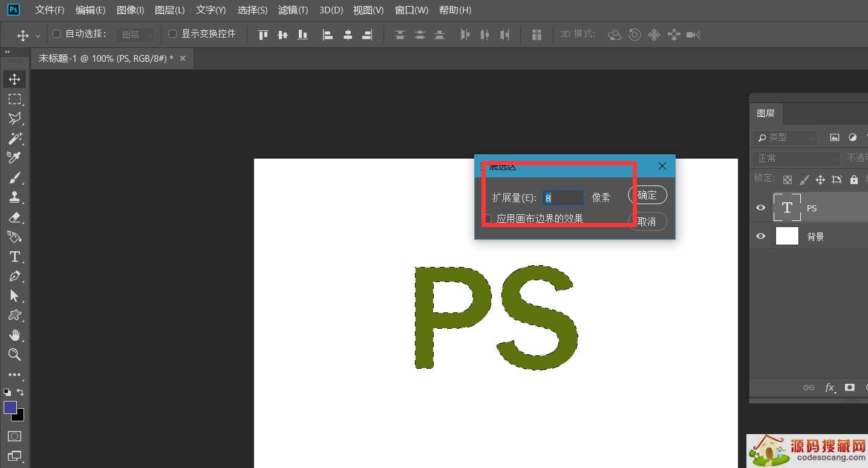Select the Hand tool
This screenshot has height=468, width=868.
click(x=15, y=335)
